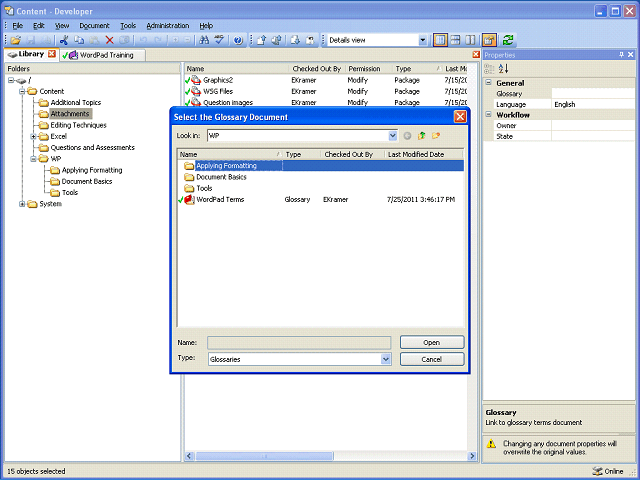Click the Glossary property value field

pyautogui.click(x=593, y=93)
